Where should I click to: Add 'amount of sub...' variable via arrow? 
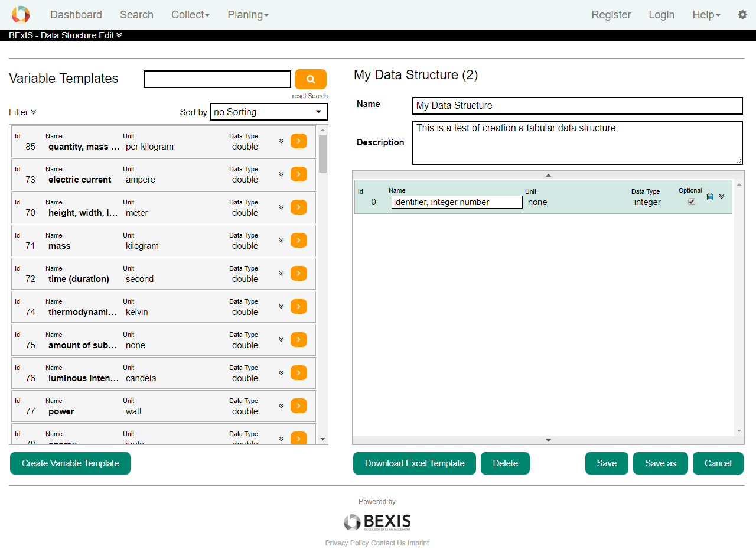click(x=299, y=339)
